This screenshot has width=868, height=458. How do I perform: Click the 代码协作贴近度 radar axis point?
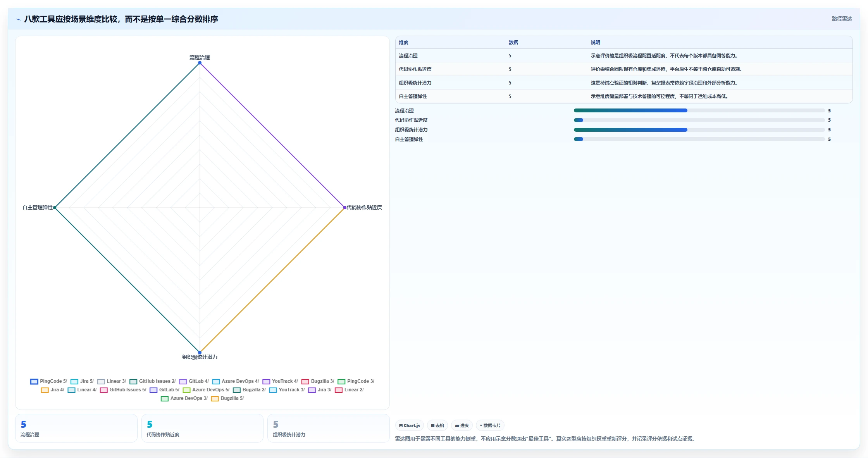(344, 208)
